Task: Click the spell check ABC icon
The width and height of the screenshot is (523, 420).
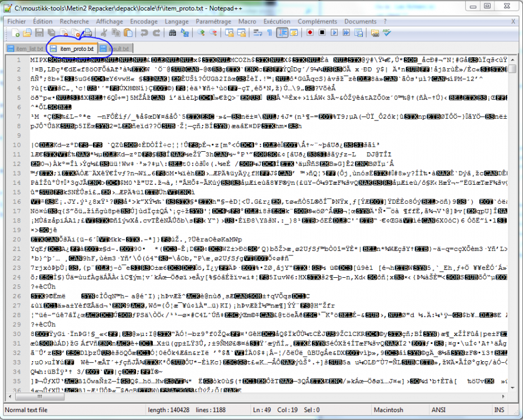Action: point(387,32)
